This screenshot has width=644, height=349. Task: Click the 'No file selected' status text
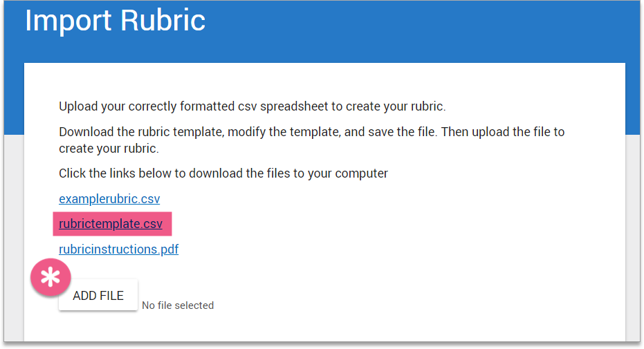[178, 305]
